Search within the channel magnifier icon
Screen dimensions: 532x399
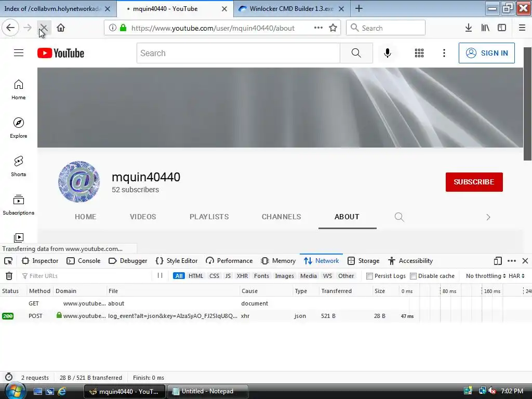400,217
